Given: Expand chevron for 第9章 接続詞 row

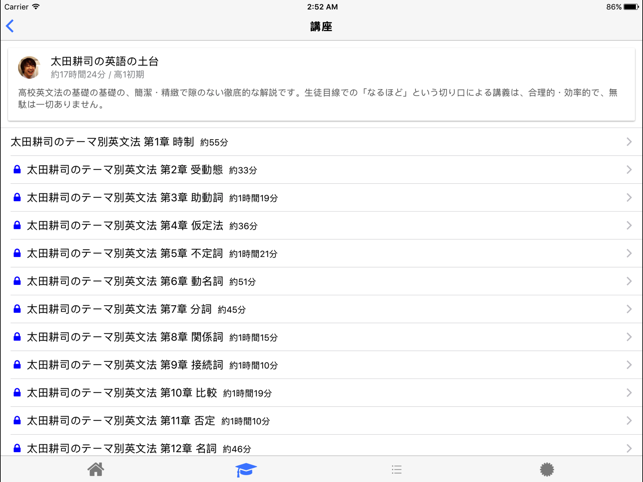Looking at the screenshot, I should (629, 365).
